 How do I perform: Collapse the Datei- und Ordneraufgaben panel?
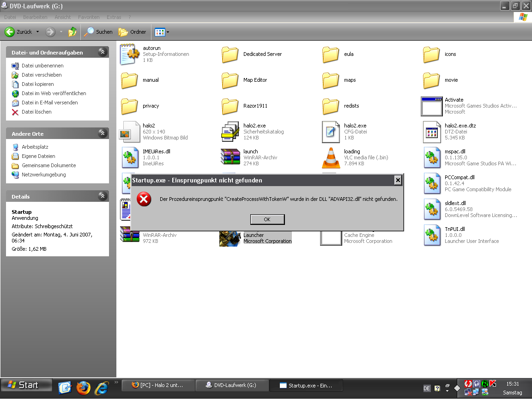(103, 52)
